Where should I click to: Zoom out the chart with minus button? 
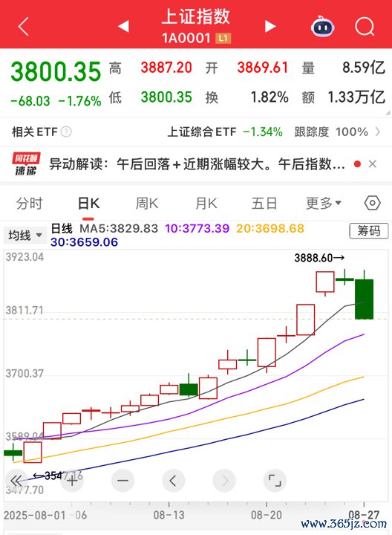click(x=122, y=481)
